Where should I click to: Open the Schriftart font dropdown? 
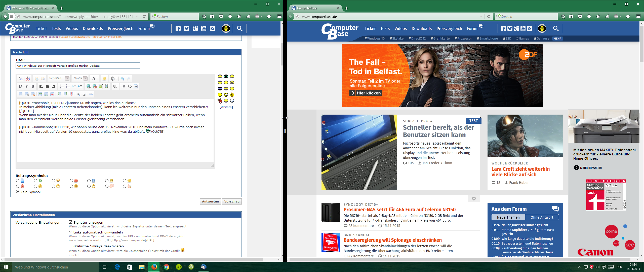(x=67, y=78)
